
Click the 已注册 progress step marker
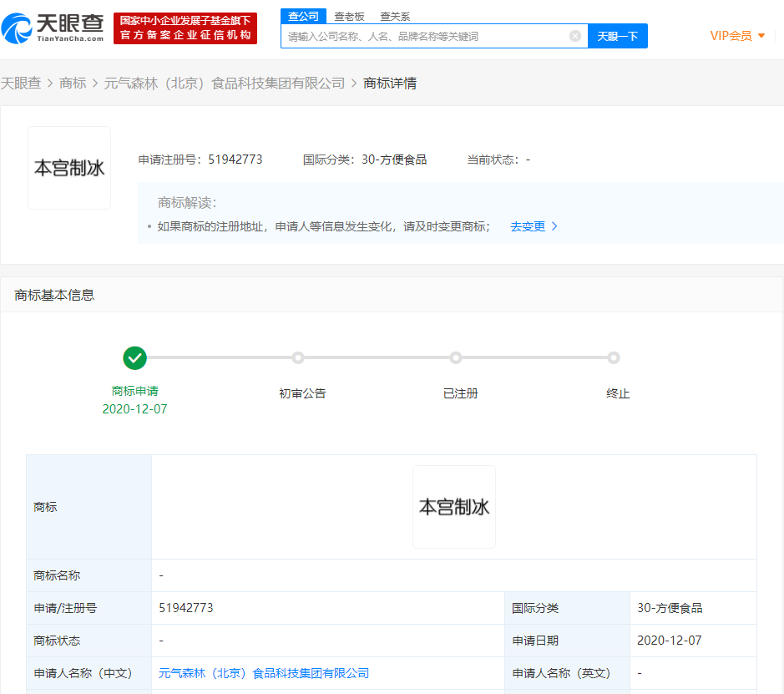point(456,358)
